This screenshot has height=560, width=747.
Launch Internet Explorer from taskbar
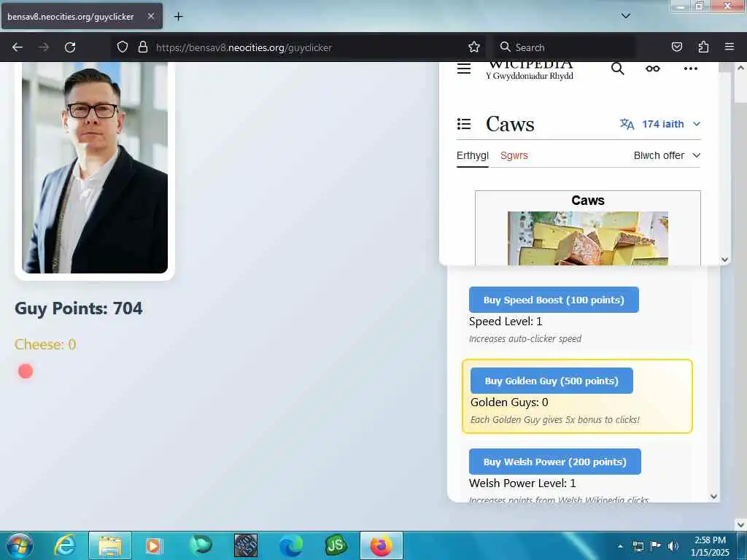[65, 545]
